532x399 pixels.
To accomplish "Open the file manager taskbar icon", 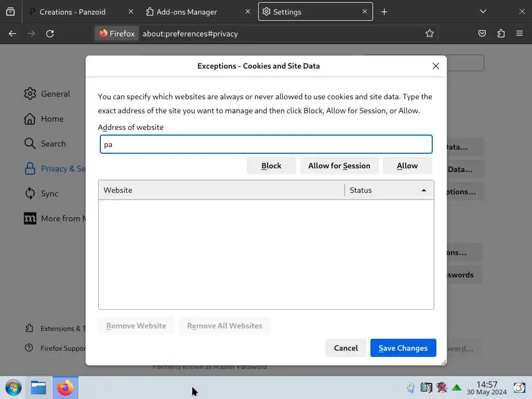I will click(38, 388).
